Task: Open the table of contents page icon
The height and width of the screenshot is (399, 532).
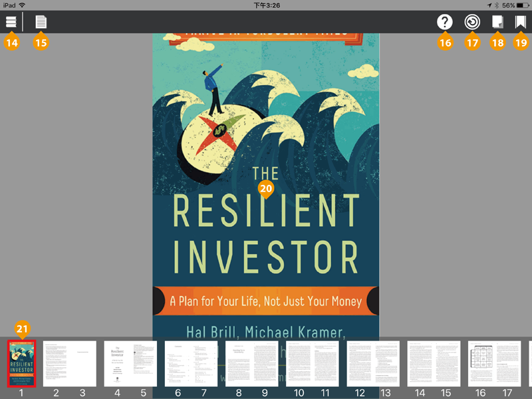Action: pos(41,22)
